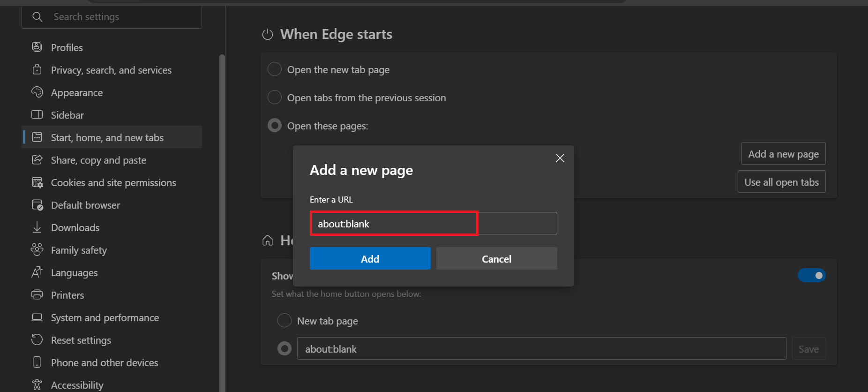The width and height of the screenshot is (868, 392).
Task: Open System and performance settings
Action: coord(112,317)
